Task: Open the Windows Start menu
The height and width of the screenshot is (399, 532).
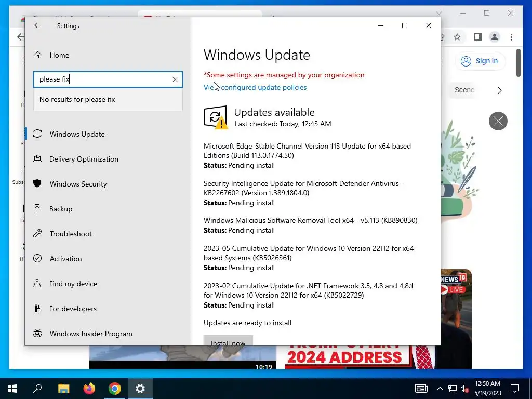Action: point(12,389)
